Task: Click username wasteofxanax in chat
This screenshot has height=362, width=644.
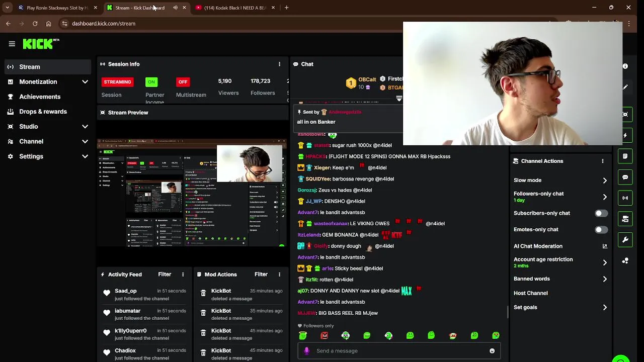Action: [x=331, y=224]
